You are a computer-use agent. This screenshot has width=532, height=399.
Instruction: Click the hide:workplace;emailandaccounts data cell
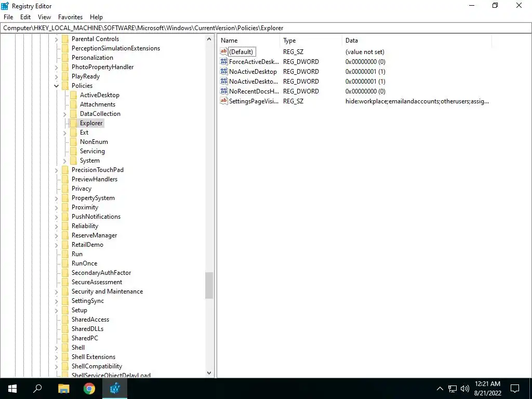pos(417,101)
